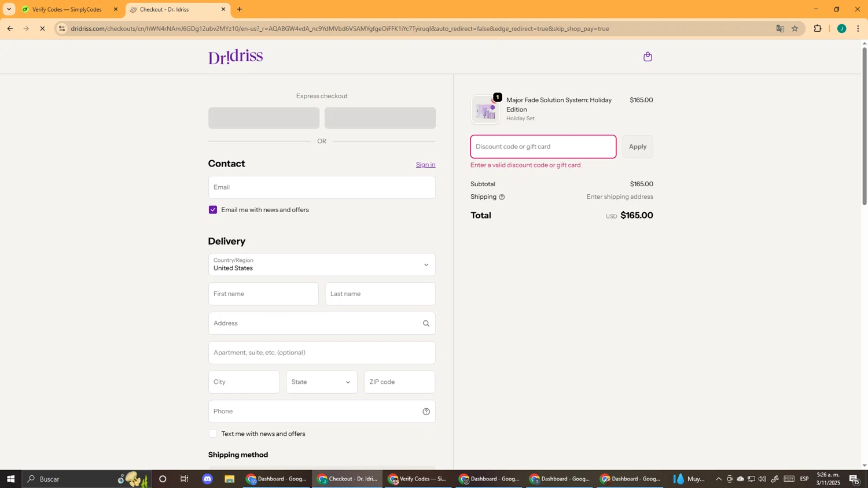Viewport: 868px width, 488px height.
Task: Open the volume control tray icon
Action: point(762,479)
